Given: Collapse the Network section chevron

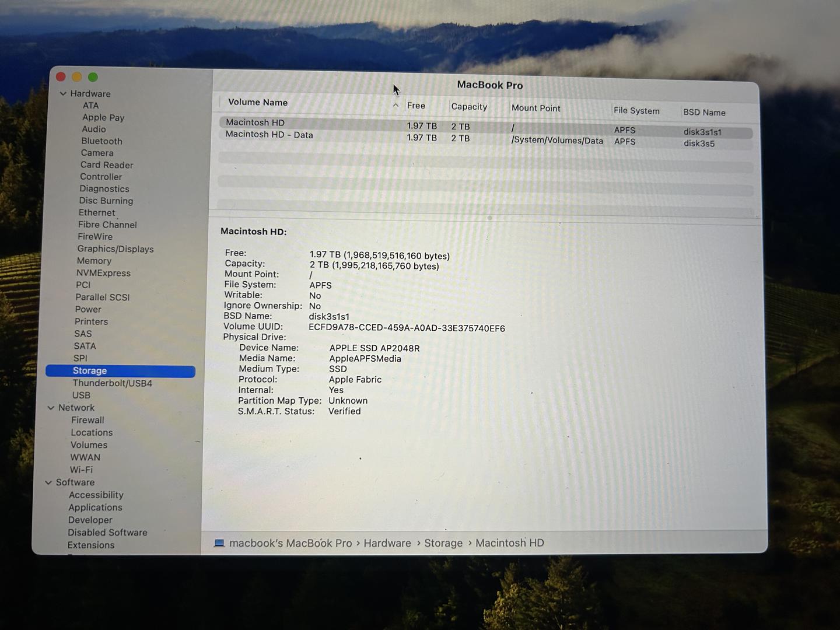Looking at the screenshot, I should (x=51, y=408).
